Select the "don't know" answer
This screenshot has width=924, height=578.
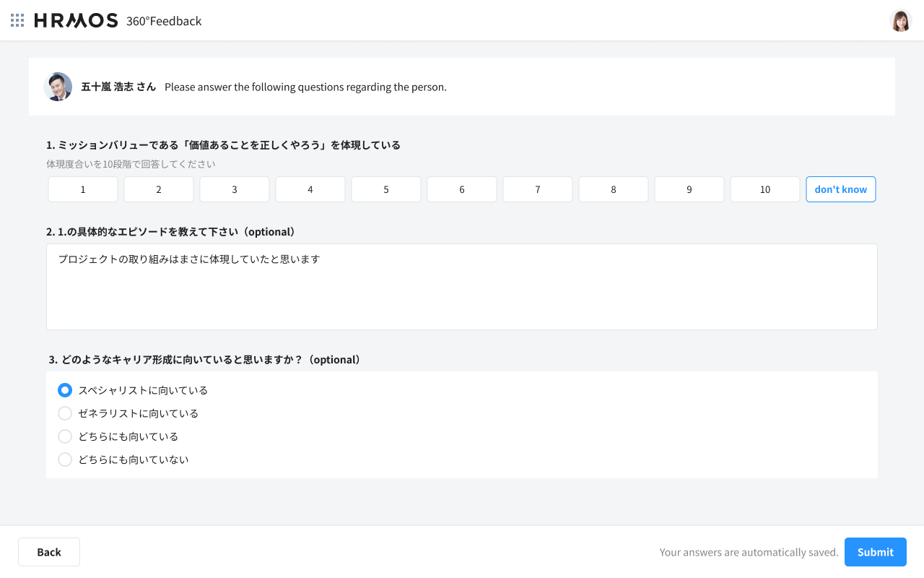[x=840, y=189]
